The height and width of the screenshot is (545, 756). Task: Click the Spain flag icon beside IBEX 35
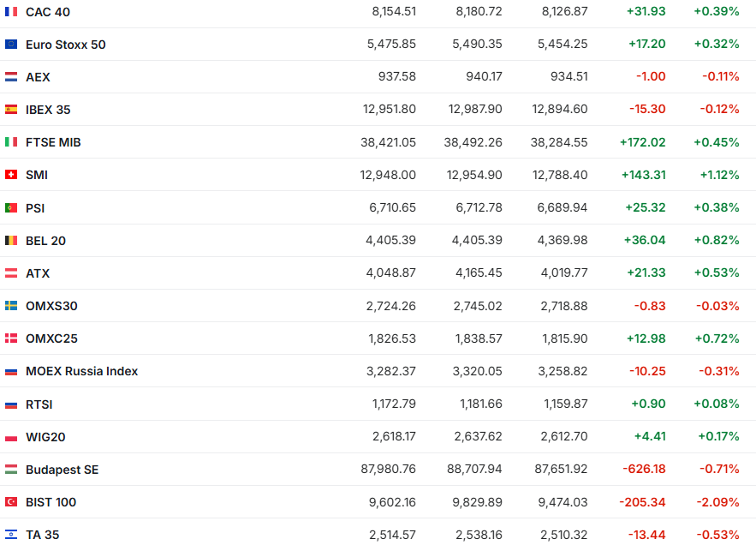[11, 110]
